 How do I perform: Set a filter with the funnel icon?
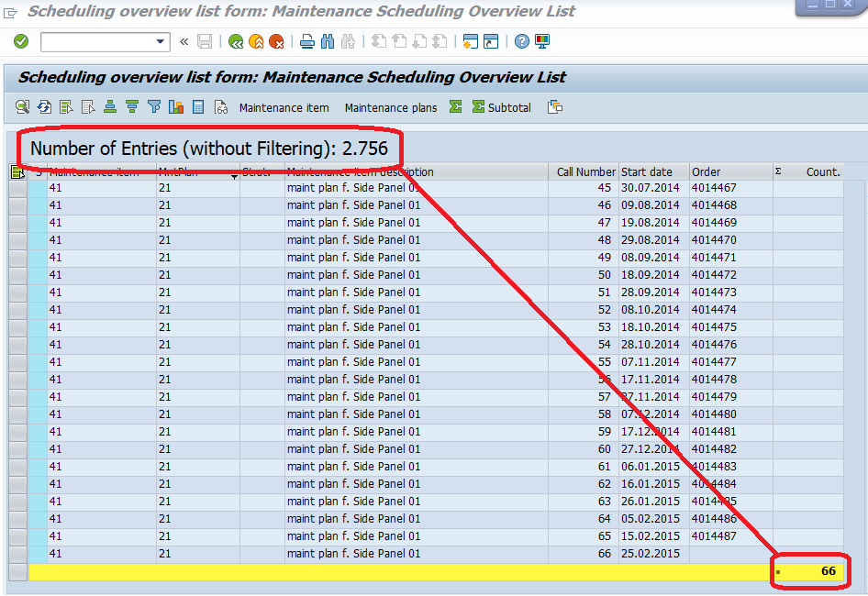[x=154, y=107]
